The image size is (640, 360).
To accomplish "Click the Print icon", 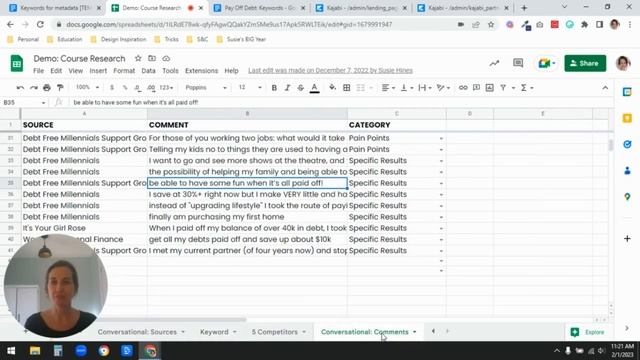I will point(47,88).
